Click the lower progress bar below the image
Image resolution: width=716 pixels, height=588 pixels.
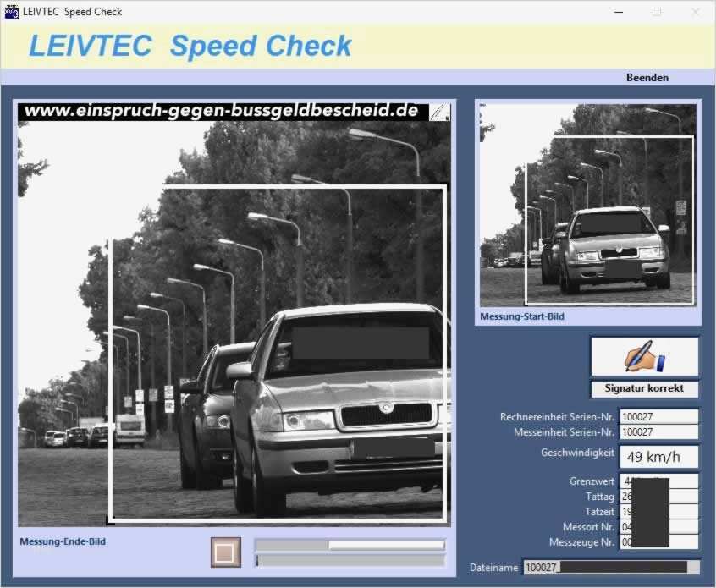point(350,561)
